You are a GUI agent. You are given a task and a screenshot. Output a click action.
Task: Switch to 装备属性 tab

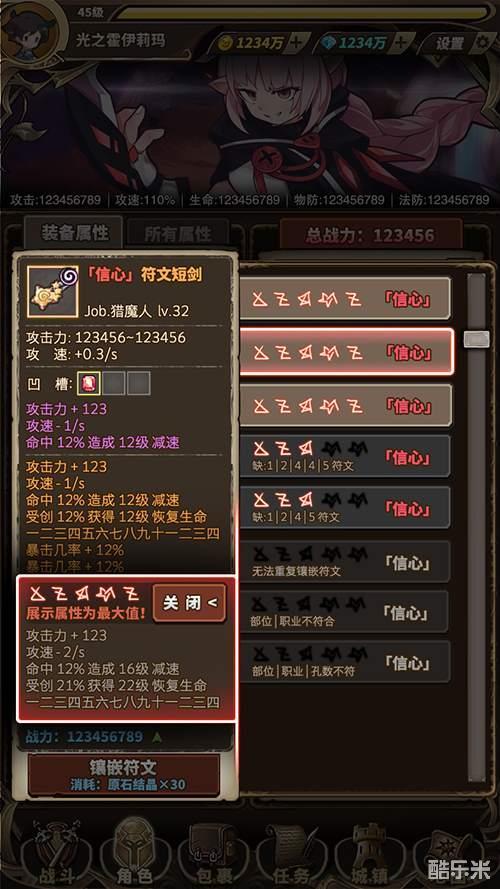point(74,232)
